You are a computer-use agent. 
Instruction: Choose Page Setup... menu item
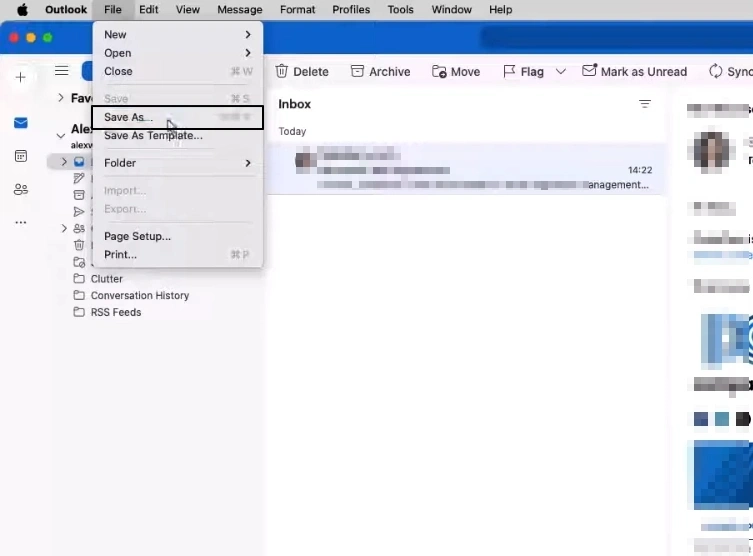(177, 236)
